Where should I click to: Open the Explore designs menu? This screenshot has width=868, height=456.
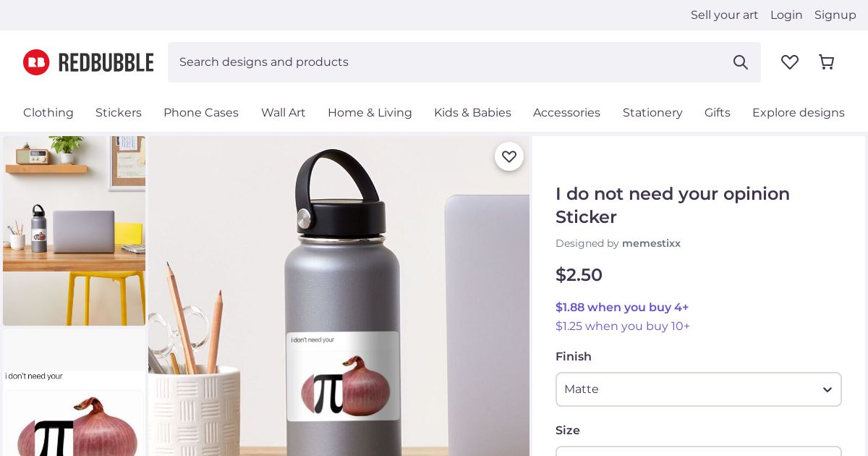click(x=799, y=113)
